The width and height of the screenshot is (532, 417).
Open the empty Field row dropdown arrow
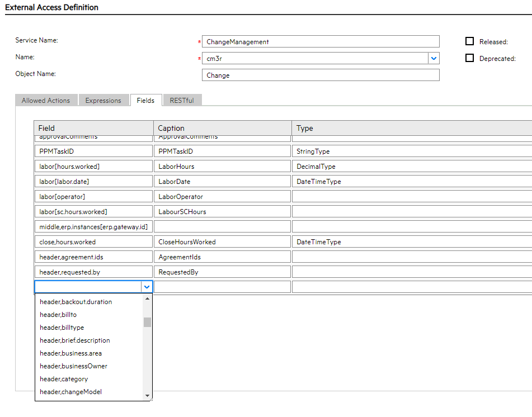147,287
